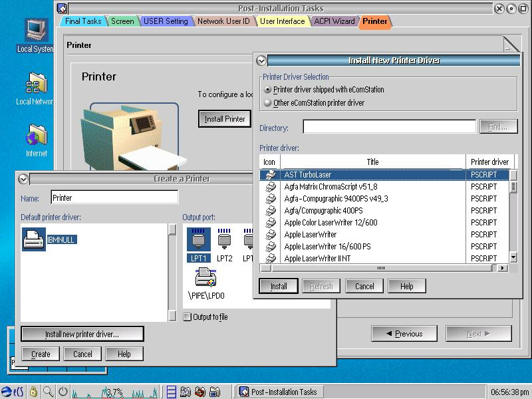Select the LPT2 output port icon

pos(224,240)
